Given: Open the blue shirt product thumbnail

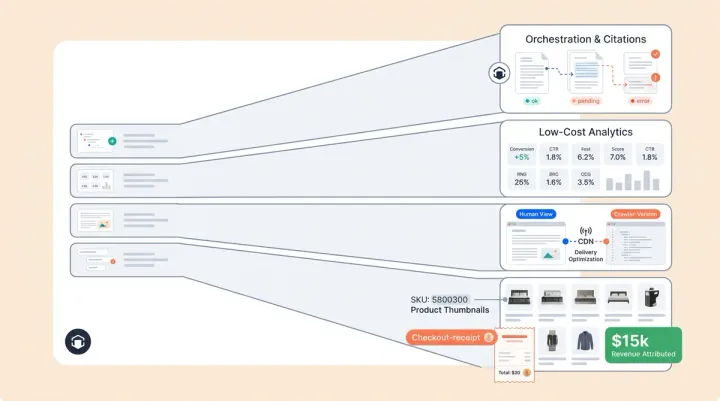Looking at the screenshot, I should [x=585, y=341].
